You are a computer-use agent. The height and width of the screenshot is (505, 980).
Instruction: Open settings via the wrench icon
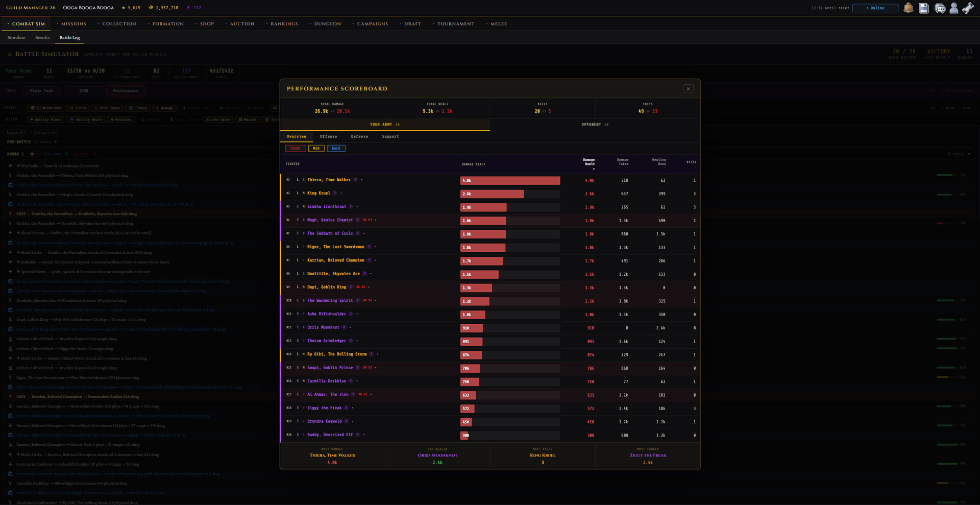[x=968, y=8]
